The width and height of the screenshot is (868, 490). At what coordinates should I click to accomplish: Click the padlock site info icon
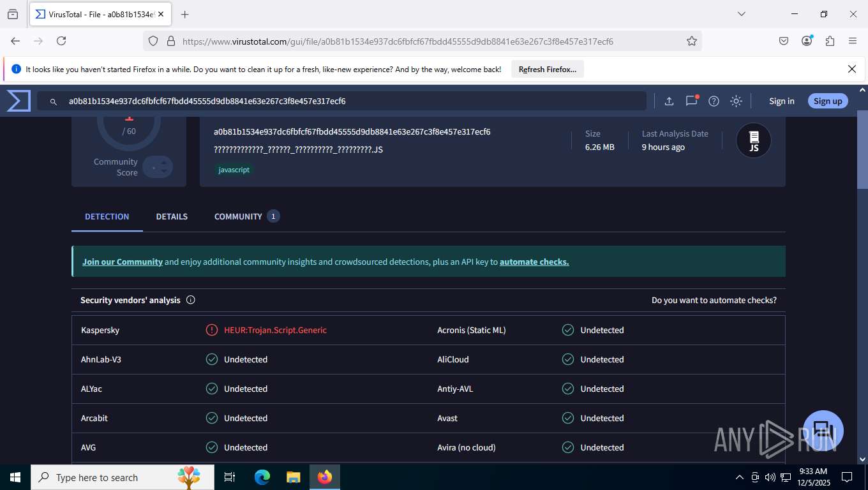(x=170, y=41)
